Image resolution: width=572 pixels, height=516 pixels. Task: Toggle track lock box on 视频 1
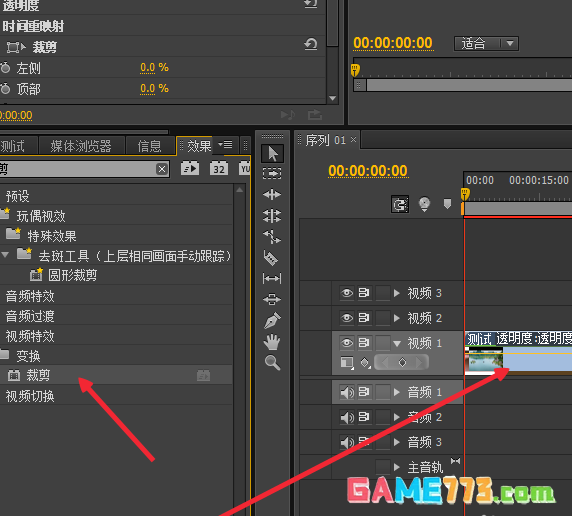[383, 343]
